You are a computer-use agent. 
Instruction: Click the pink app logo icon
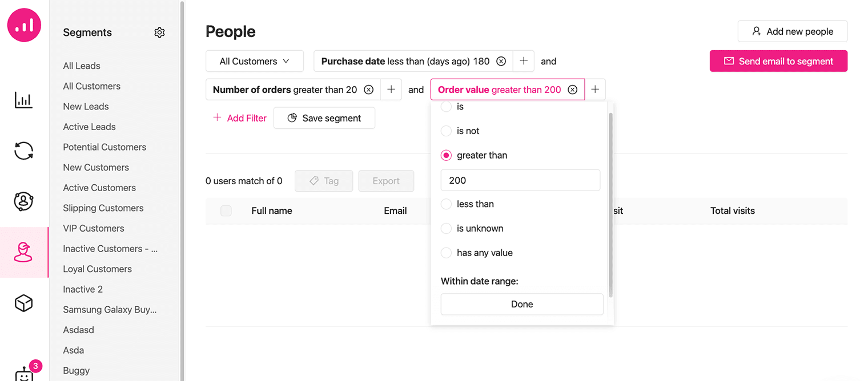24,25
